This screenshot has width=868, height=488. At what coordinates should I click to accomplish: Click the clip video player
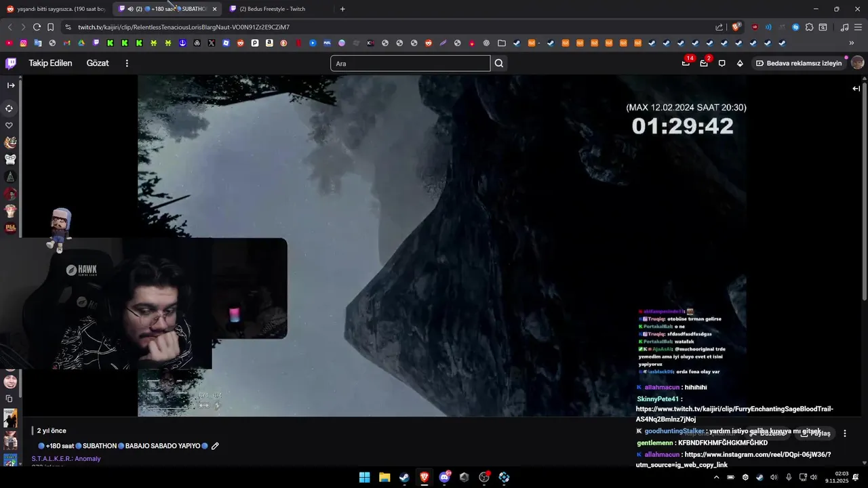[442, 245]
